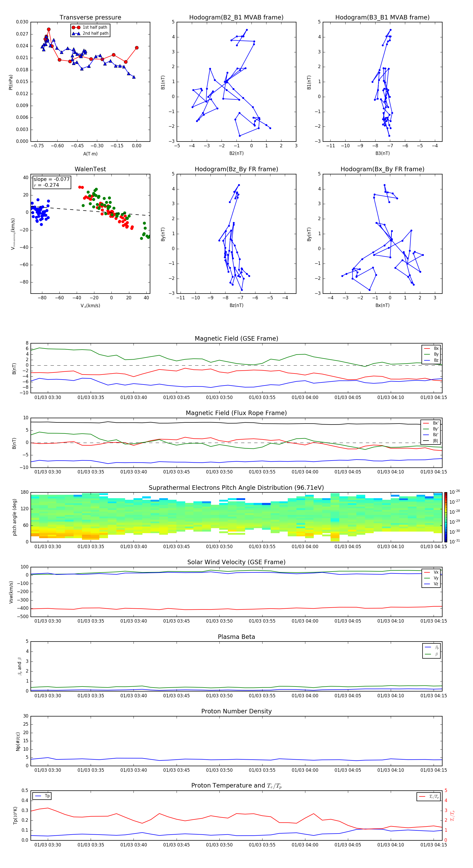Click the "Hodogram(B2_B1 MVAB frame)" title
Image resolution: width=473 pixels, height=868 pixels.
pyautogui.click(x=236, y=18)
